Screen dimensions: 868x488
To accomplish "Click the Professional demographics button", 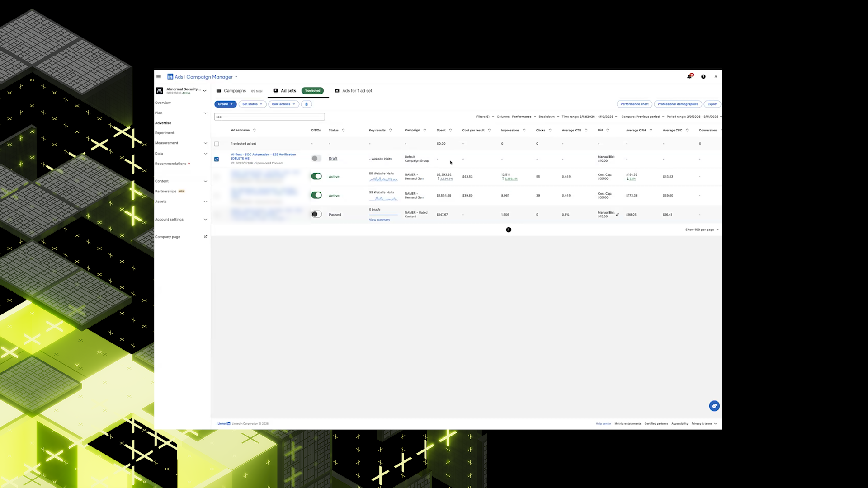I will 678,104.
